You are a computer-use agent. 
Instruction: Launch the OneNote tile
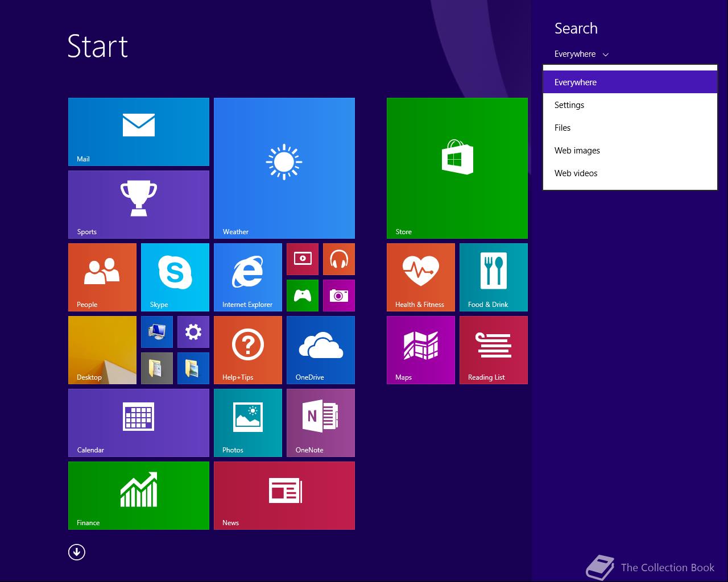(321, 423)
